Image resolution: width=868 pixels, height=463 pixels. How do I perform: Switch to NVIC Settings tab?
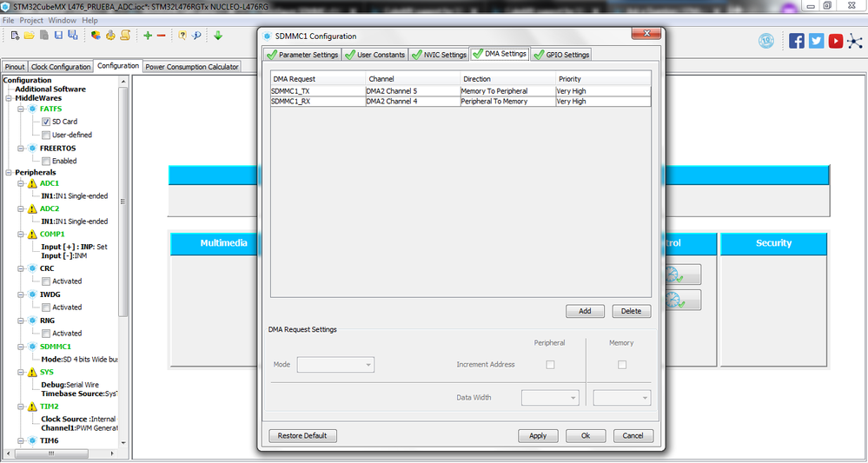click(439, 55)
